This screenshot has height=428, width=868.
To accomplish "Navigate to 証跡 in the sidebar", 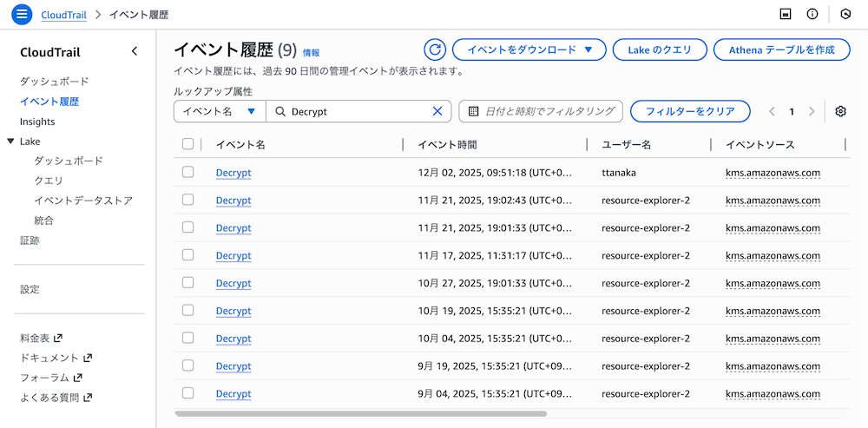I will [30, 240].
